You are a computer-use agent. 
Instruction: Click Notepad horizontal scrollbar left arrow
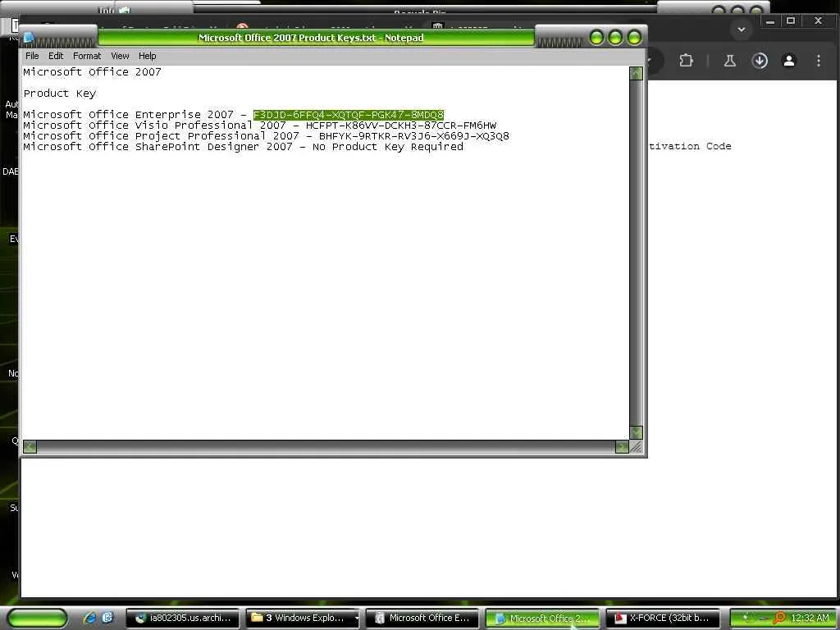[x=30, y=447]
